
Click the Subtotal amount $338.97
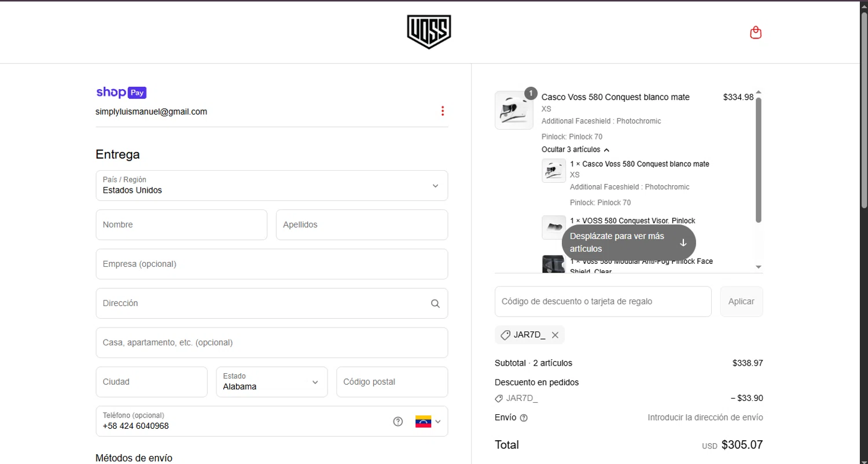point(748,363)
